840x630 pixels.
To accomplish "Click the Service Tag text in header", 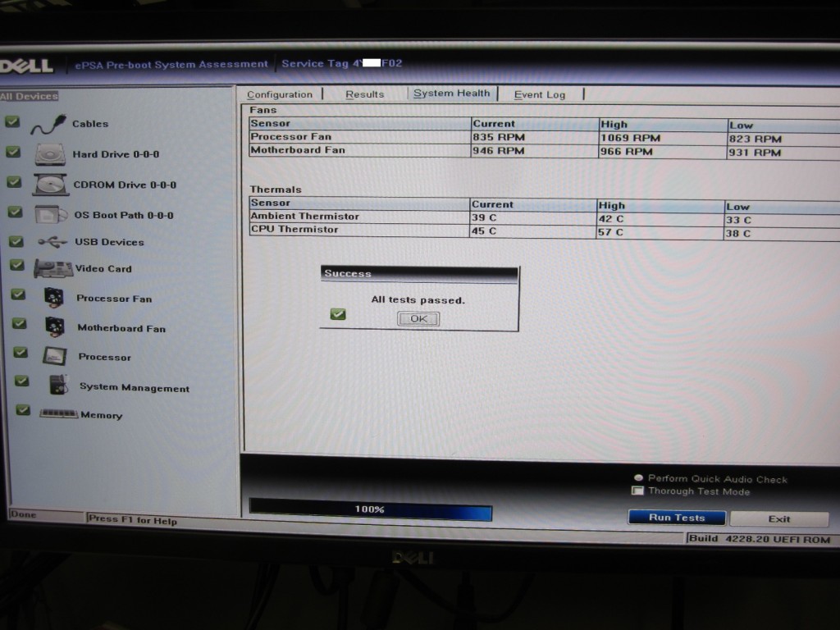I will pyautogui.click(x=342, y=63).
